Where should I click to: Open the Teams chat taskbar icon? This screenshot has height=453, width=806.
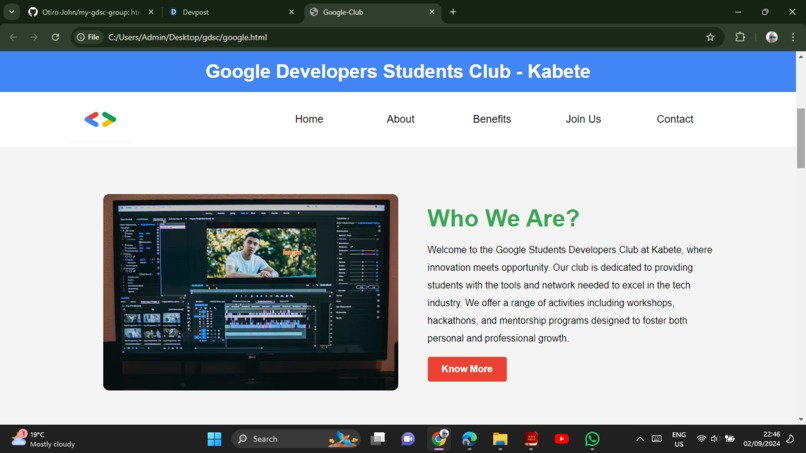(x=408, y=439)
